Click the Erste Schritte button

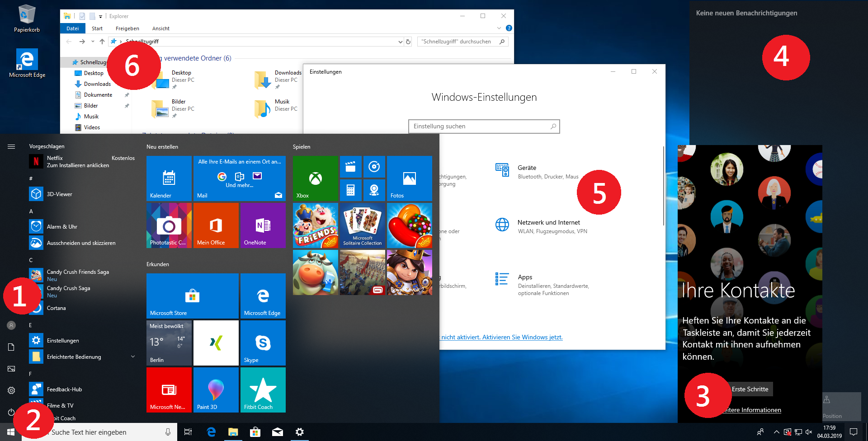tap(750, 389)
